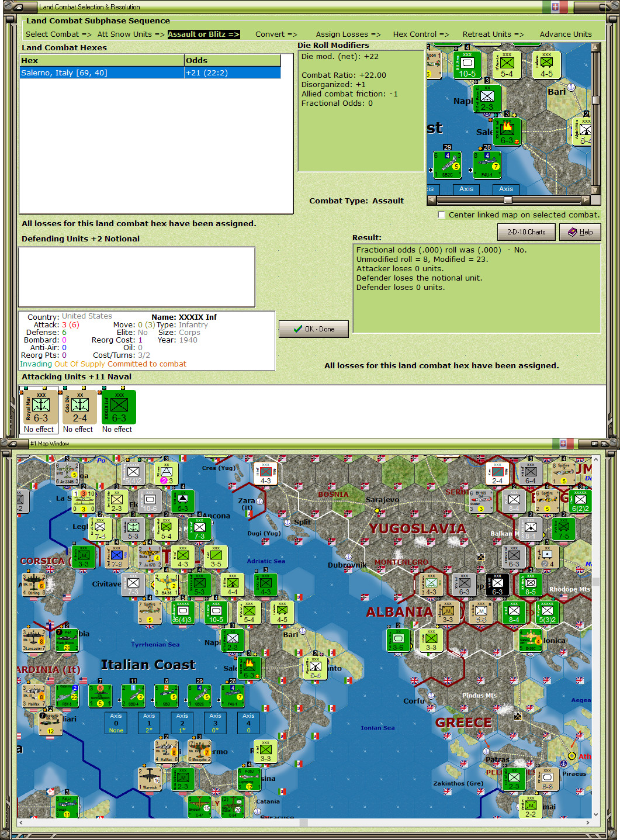The width and height of the screenshot is (620, 840).
Task: Click the XII Arm 10-5 counter on main map
Action: click(x=216, y=612)
